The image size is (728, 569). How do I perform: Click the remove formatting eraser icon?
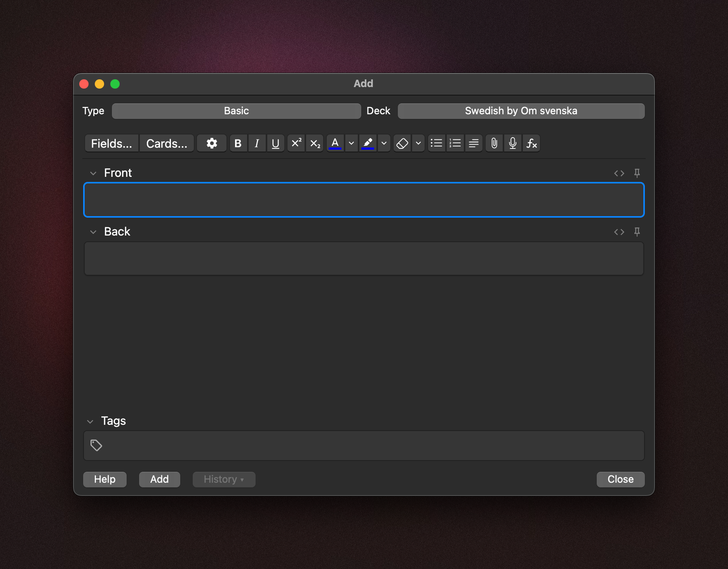point(402,143)
